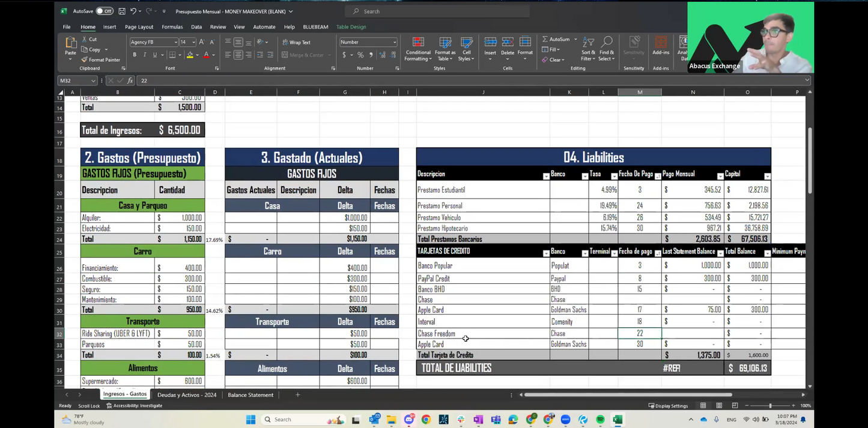Screen dimensions: 868x428
Task: Open the Number format dropdown
Action: [394, 42]
